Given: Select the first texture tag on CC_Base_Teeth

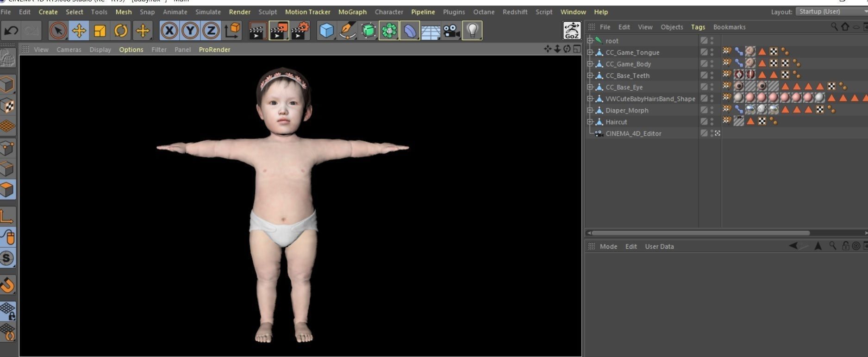Looking at the screenshot, I should [x=739, y=75].
